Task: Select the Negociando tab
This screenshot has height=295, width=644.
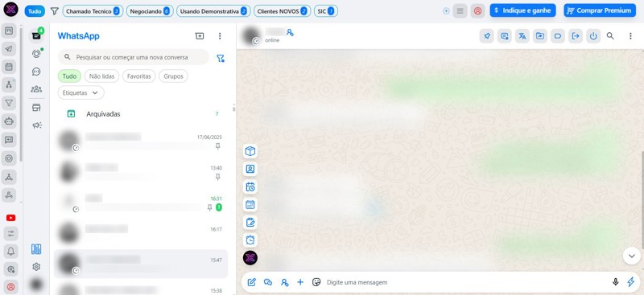Action: (150, 11)
